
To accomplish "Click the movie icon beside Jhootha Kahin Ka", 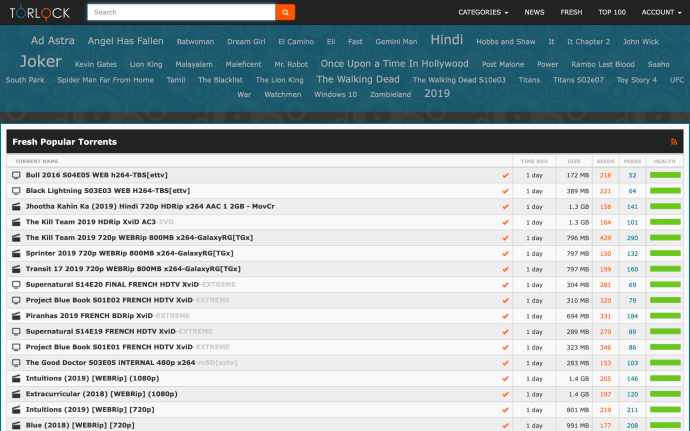I will coord(16,206).
